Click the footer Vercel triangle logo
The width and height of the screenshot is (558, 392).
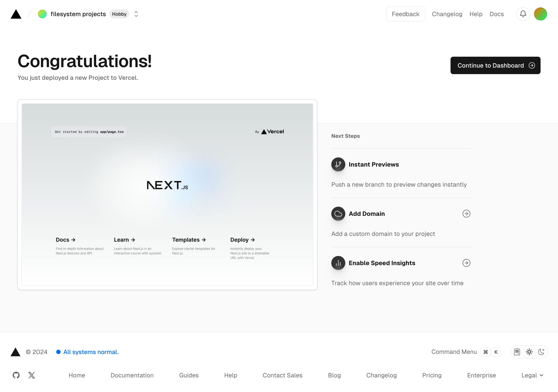[x=15, y=352]
